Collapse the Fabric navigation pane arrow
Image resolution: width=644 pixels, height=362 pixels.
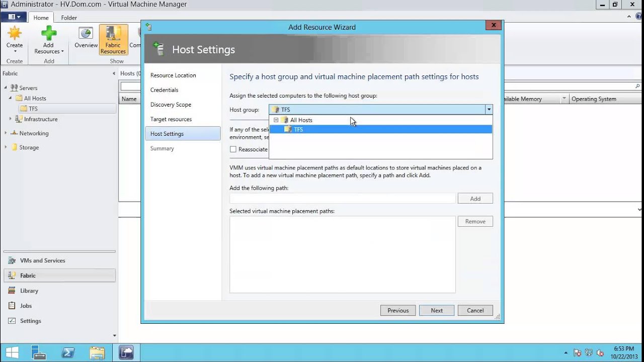point(114,73)
